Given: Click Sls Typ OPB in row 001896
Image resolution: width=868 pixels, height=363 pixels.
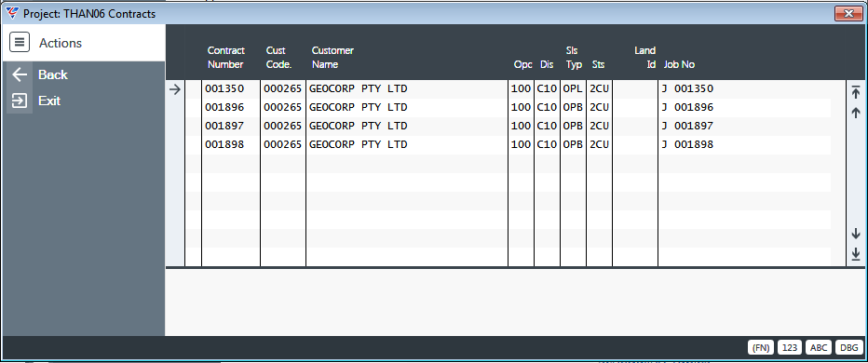Looking at the screenshot, I should click(573, 107).
